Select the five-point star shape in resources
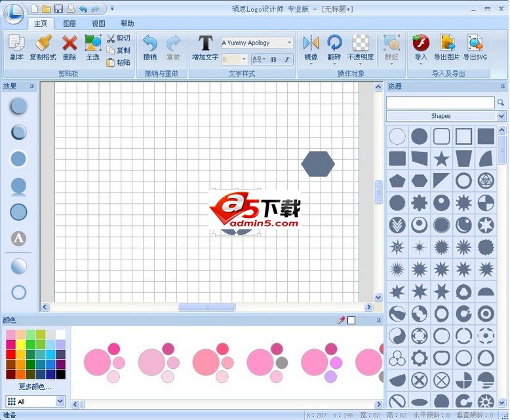 coord(441,159)
